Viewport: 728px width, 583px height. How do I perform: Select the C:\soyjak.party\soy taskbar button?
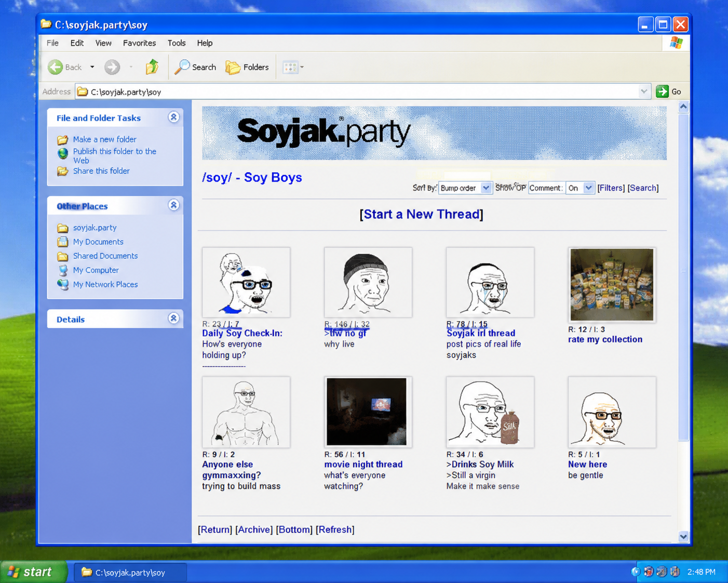[130, 572]
